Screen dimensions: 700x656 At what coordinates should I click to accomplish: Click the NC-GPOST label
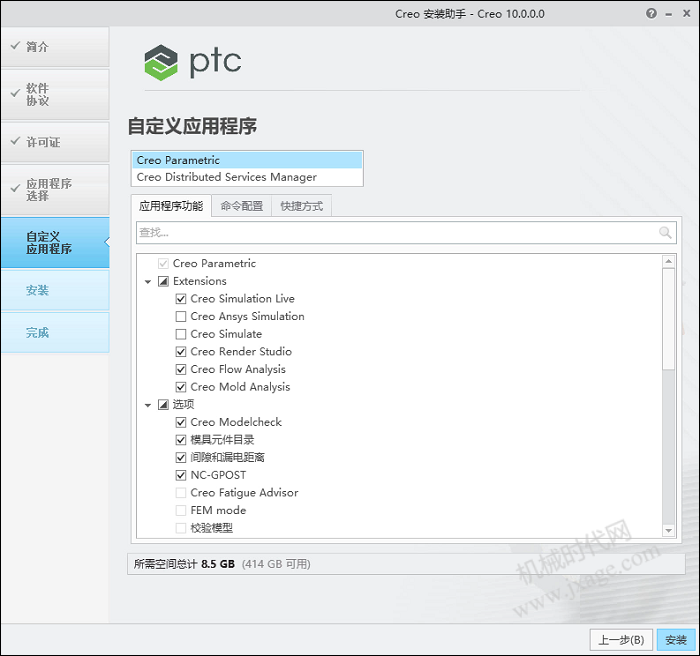[x=218, y=475]
